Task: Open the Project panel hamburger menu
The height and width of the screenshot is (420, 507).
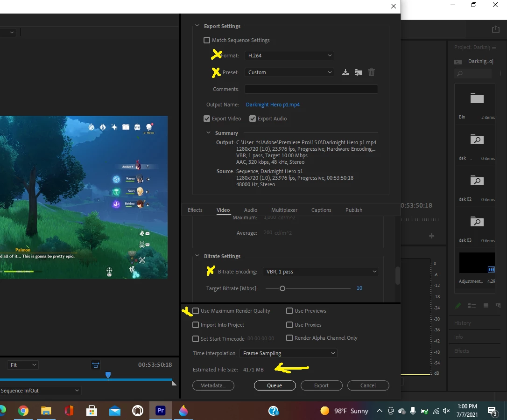Action: pyautogui.click(x=494, y=47)
